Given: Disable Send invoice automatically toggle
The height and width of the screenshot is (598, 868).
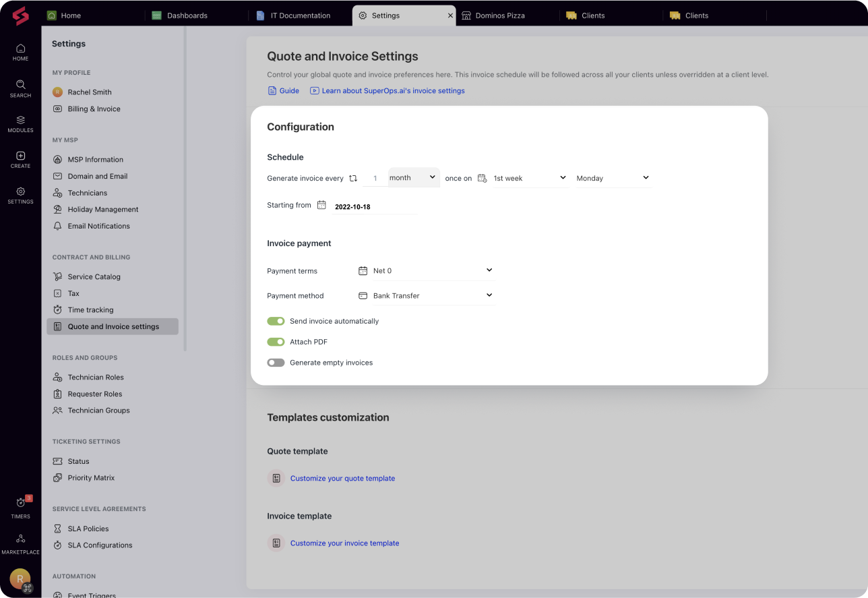Looking at the screenshot, I should click(x=276, y=321).
